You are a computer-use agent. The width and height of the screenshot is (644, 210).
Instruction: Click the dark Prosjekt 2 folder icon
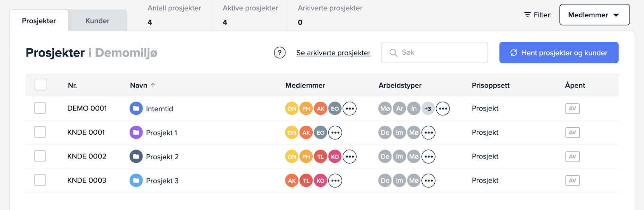[x=136, y=156]
